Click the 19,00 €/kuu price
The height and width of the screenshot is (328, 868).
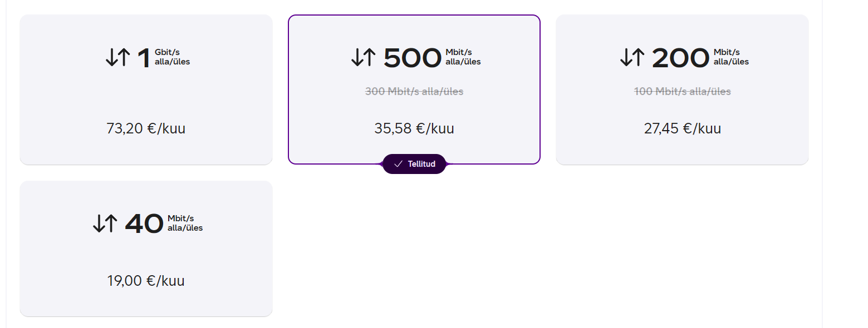[x=146, y=281]
